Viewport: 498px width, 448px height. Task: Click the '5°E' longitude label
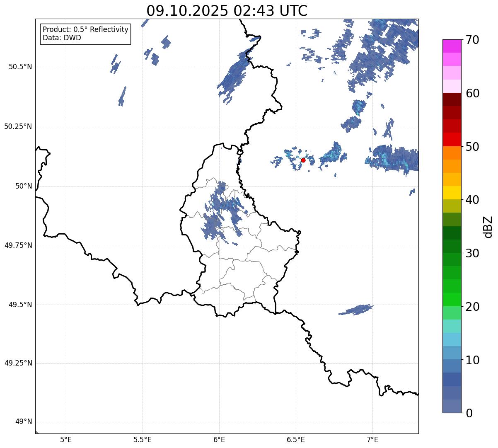(x=66, y=440)
